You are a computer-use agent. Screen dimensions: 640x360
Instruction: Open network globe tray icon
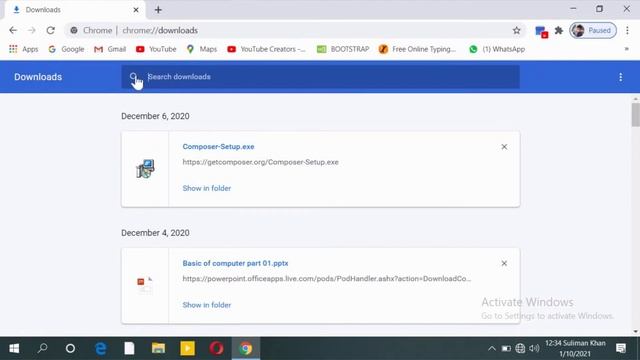520,348
